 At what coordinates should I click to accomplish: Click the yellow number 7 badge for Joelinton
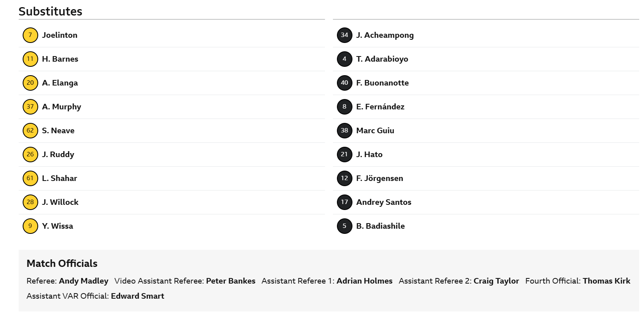(30, 35)
